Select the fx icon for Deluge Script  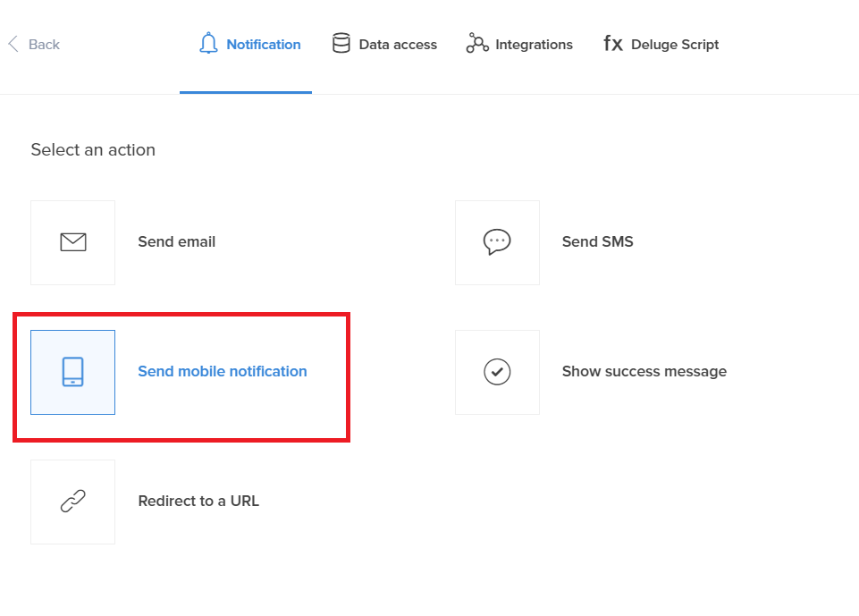pos(612,43)
